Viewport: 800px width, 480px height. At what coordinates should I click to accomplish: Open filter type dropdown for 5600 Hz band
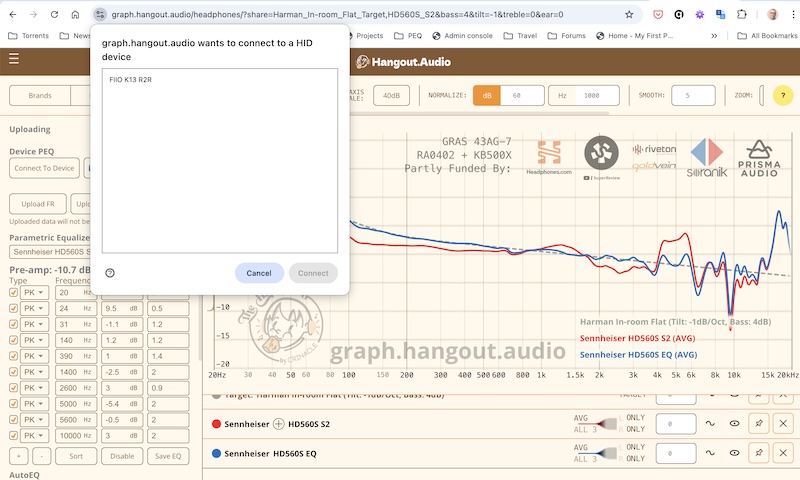(34, 420)
